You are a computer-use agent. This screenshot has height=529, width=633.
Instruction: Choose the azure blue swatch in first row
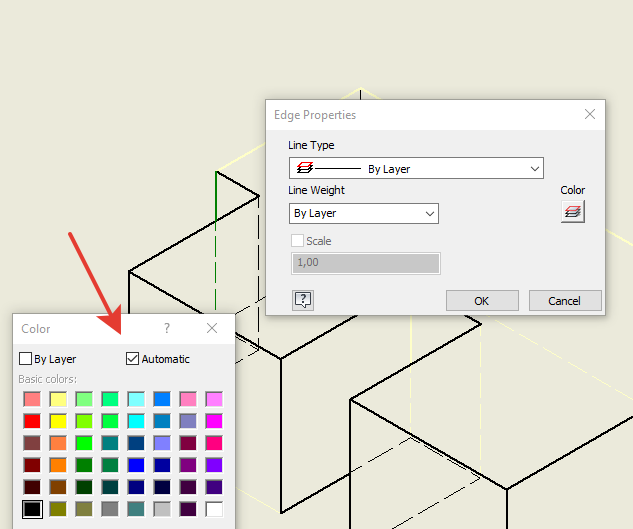click(162, 399)
